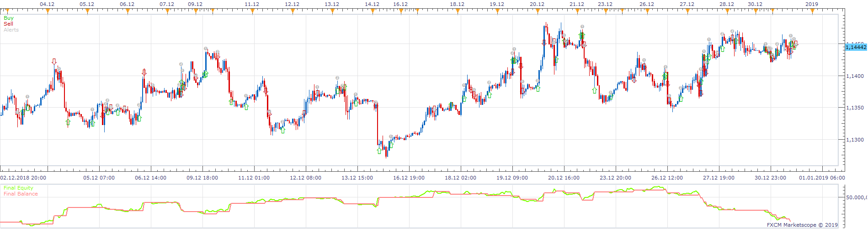Viewport: 868px width, 229px height.
Task: Click the 11.12 01:00 time label
Action: [x=254, y=178]
